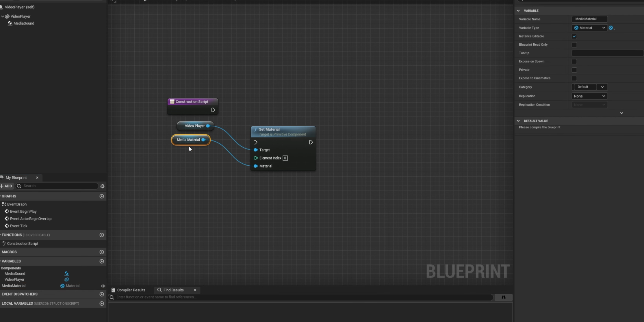Image resolution: width=644 pixels, height=322 pixels.
Task: Collapse the VideoPlayer component tree arrow
Action: (3, 16)
